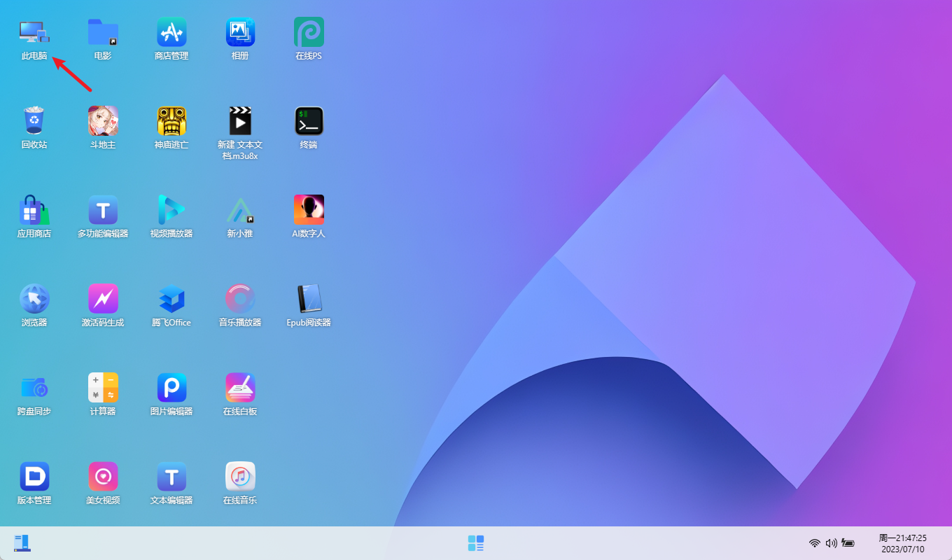Select the 新建 文本文档.m3u8x file
This screenshot has width=952, height=560.
(x=240, y=121)
